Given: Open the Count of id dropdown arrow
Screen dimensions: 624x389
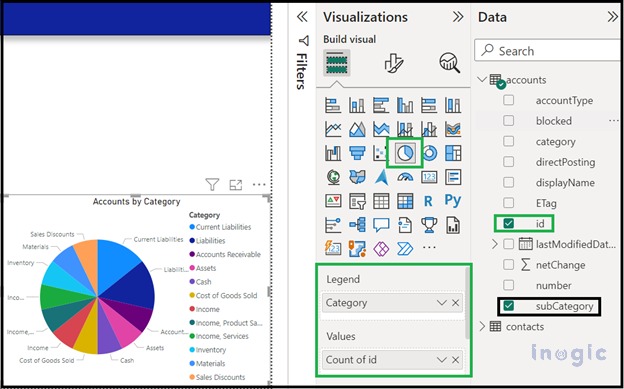Looking at the screenshot, I should pyautogui.click(x=442, y=360).
